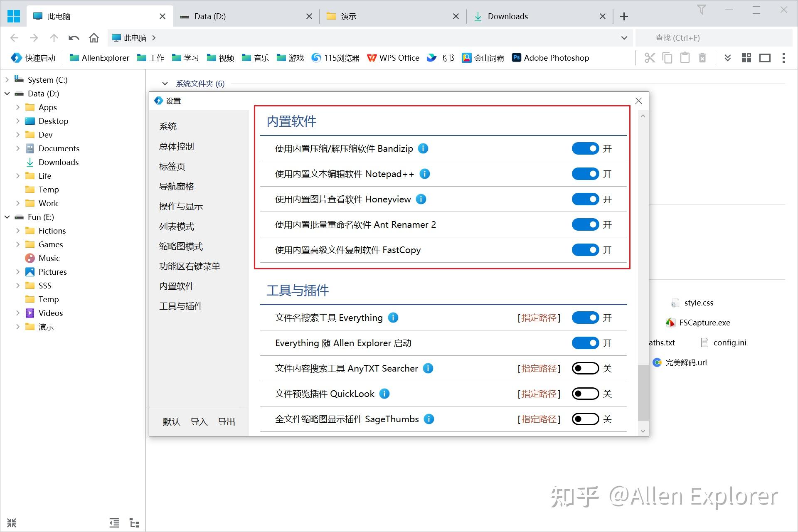Collapse the Fun (E:) drive in tree
Viewport: 798px width, 532px height.
[7, 217]
